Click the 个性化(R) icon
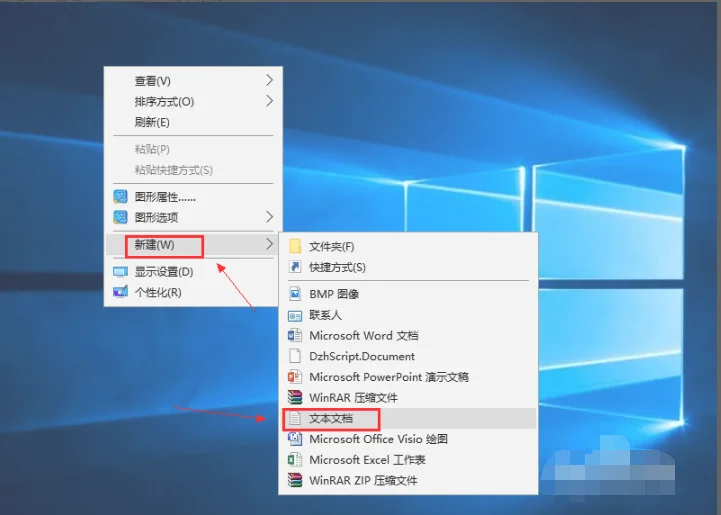Viewport: 721px width, 515px height. 120,292
